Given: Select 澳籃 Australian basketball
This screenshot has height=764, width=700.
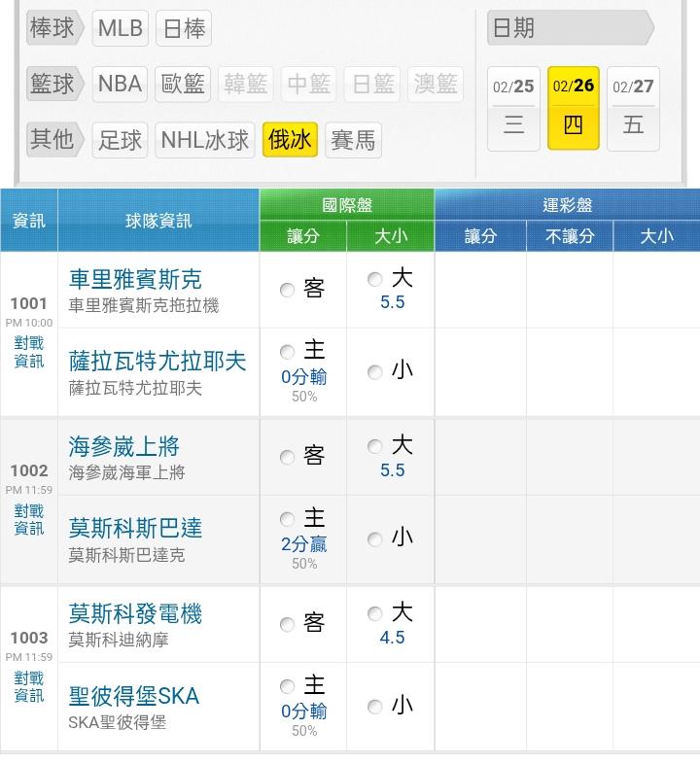Looking at the screenshot, I should (436, 84).
